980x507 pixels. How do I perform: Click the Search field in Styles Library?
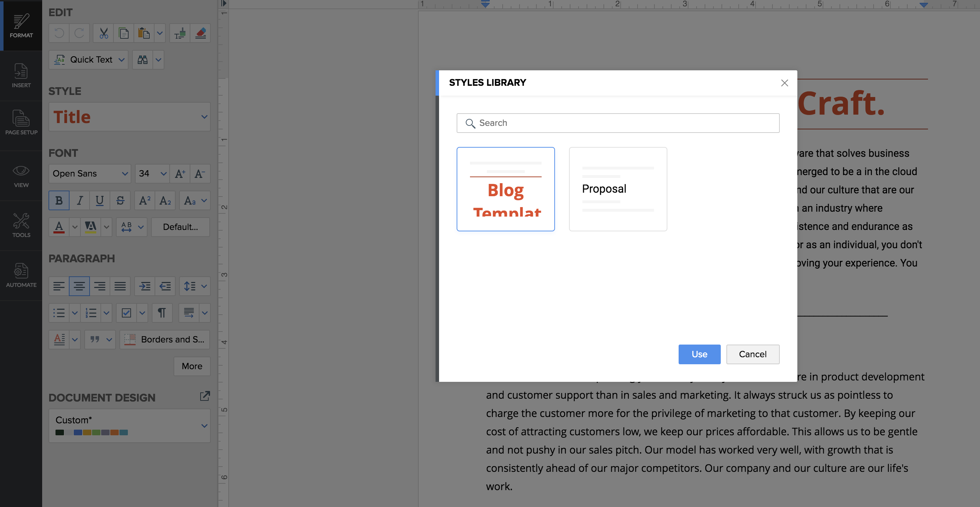click(x=618, y=123)
